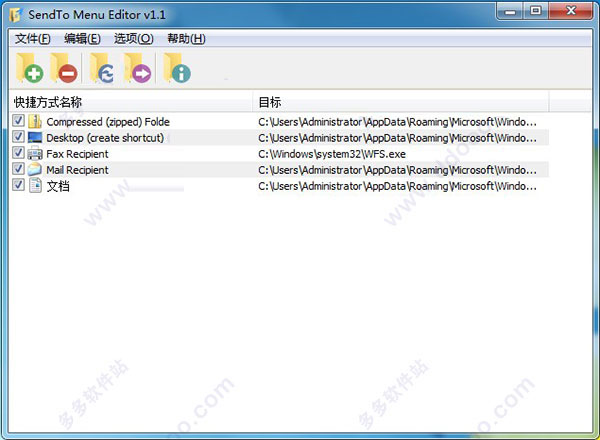
Task: Click the open SendTo folder arrow icon
Action: (137, 68)
